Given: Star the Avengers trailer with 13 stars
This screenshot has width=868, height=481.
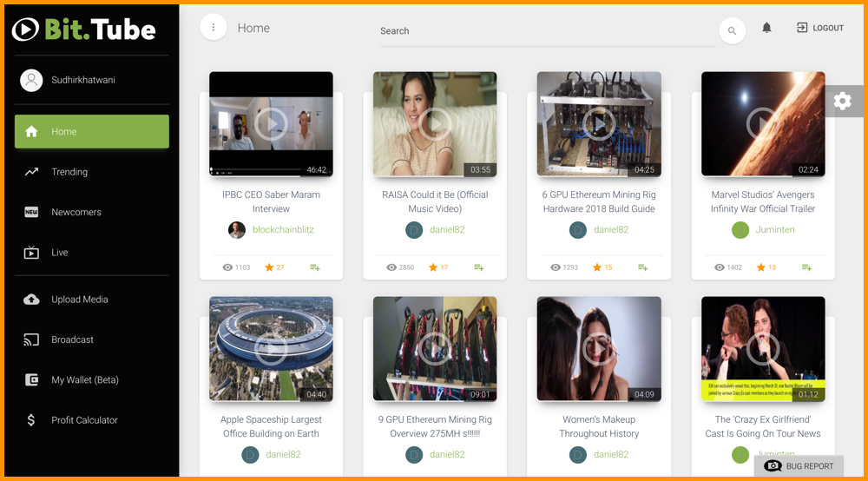Looking at the screenshot, I should 761,267.
